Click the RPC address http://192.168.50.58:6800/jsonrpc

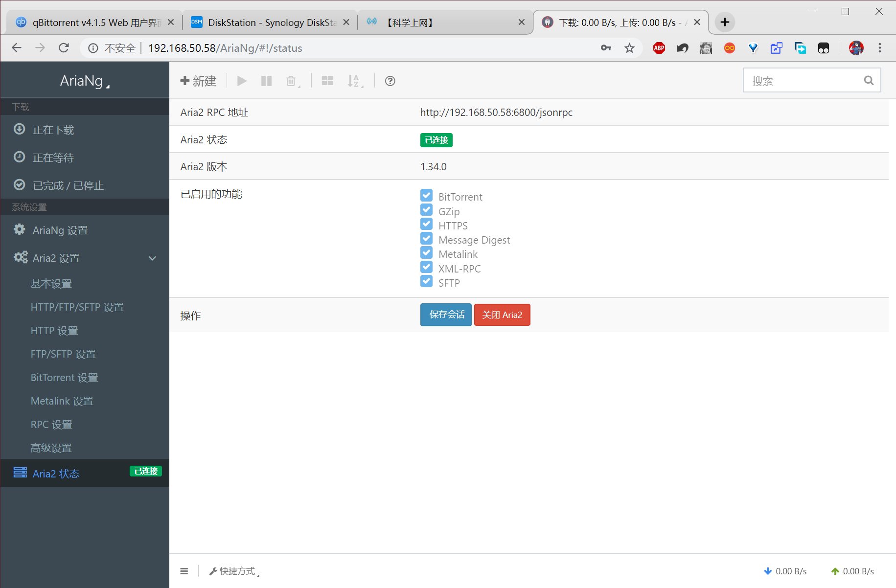point(496,113)
